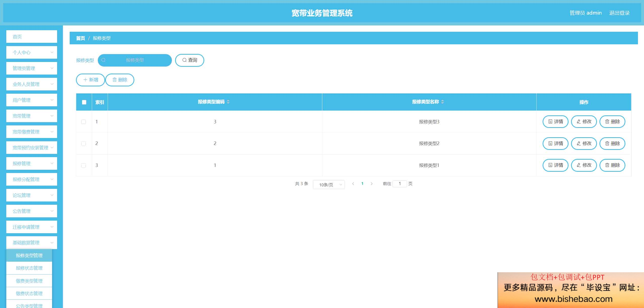Expand the 业务人员管理 menu
This screenshot has width=644, height=308.
[x=32, y=84]
